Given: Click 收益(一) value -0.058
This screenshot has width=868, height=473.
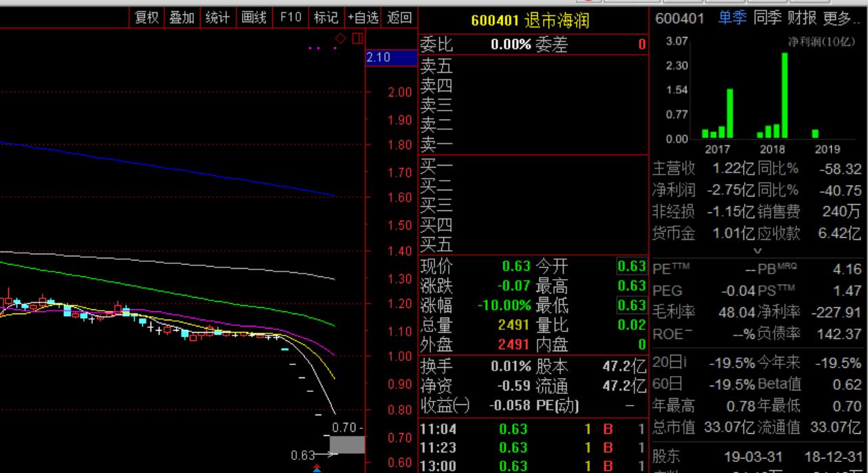Looking at the screenshot, I should (511, 406).
